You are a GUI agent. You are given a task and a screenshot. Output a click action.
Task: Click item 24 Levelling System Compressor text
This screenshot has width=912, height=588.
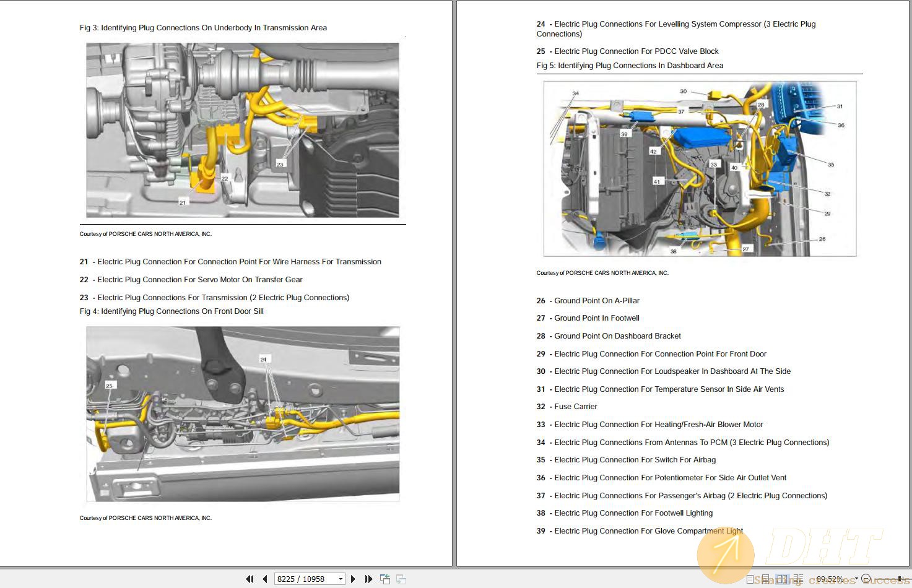pyautogui.click(x=676, y=29)
